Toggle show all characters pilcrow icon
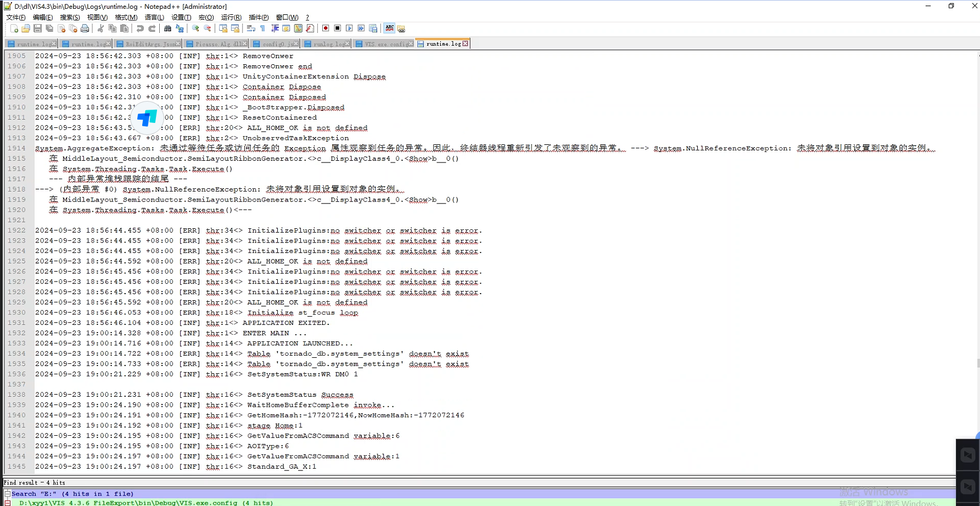Image resolution: width=980 pixels, height=506 pixels. [262, 29]
